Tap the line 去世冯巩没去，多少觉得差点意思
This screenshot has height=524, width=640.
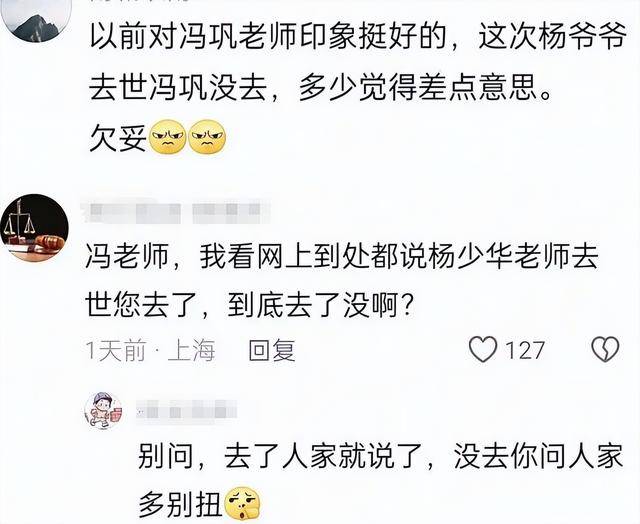(x=320, y=87)
